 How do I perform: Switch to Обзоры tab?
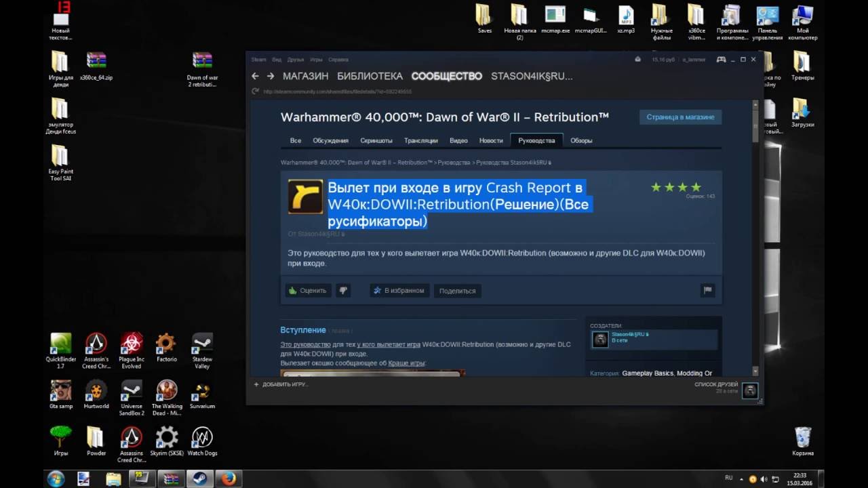pyautogui.click(x=581, y=140)
